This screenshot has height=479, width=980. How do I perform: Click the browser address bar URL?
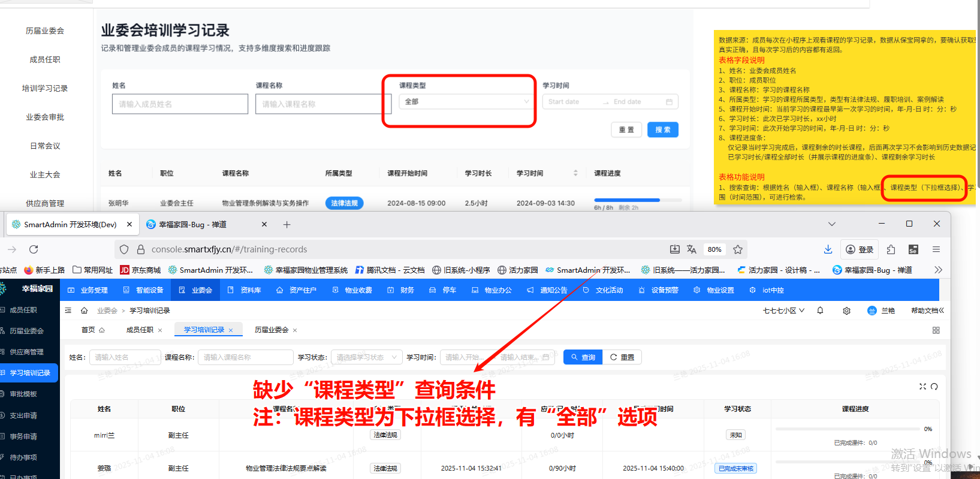(229, 249)
